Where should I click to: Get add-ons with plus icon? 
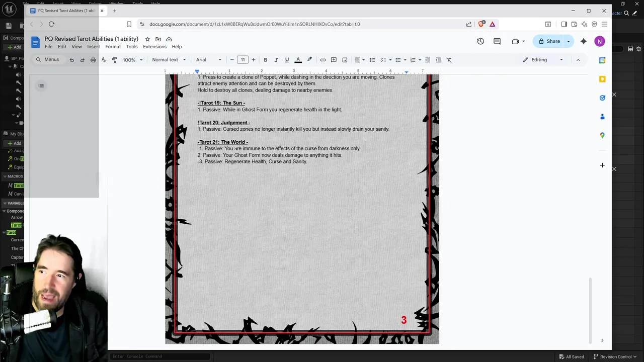(x=602, y=165)
